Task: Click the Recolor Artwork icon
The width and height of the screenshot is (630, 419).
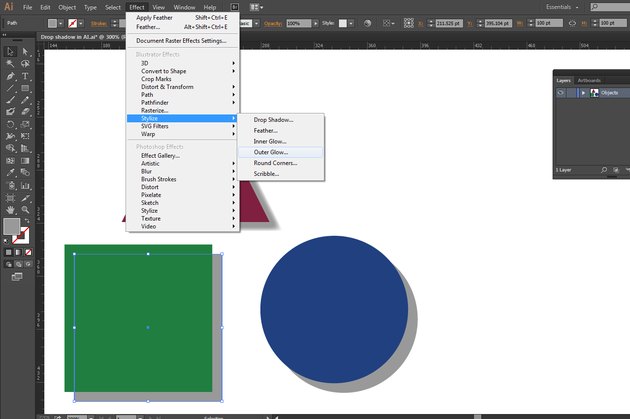Action: (x=367, y=23)
